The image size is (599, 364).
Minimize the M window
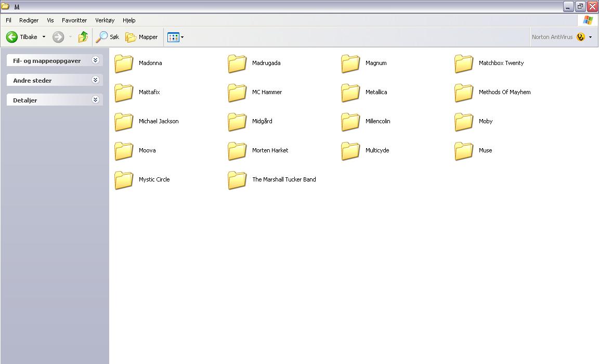pos(568,6)
